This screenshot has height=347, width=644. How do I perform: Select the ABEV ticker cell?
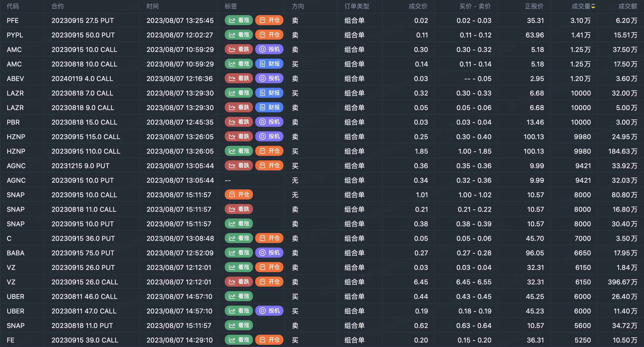pyautogui.click(x=15, y=79)
